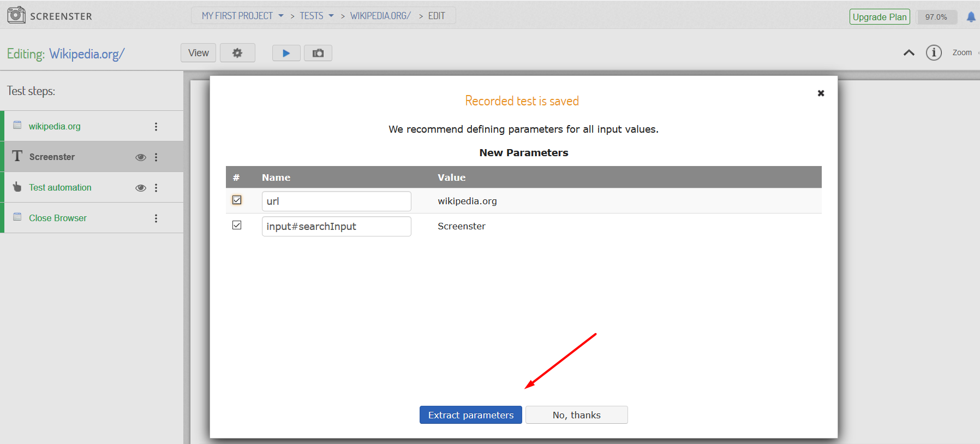Open the info circle icon

934,53
